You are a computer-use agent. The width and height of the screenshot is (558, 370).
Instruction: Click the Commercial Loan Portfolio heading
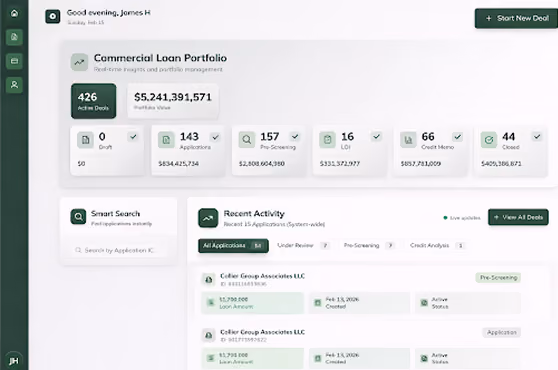pos(160,58)
